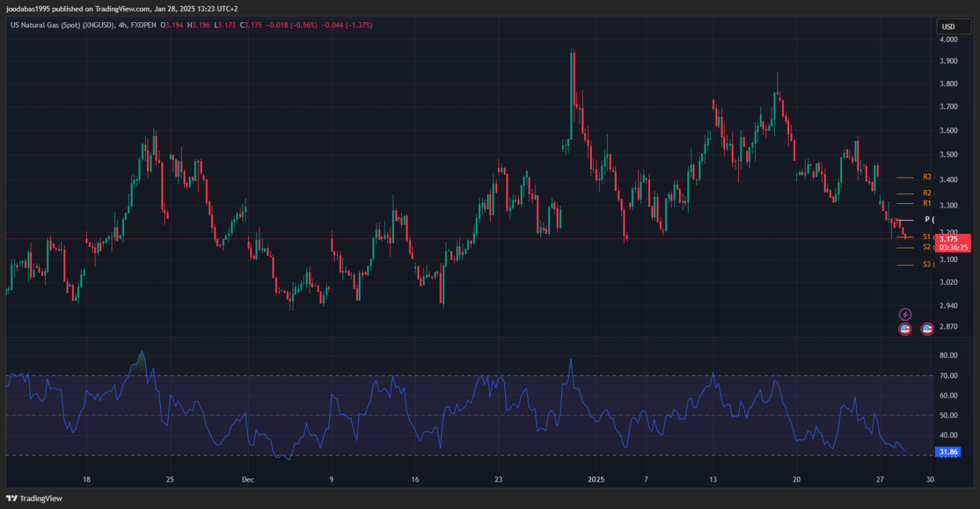Screen dimensions: 980x509
Task: Click the 4.000 price axis label
Action: (x=949, y=39)
